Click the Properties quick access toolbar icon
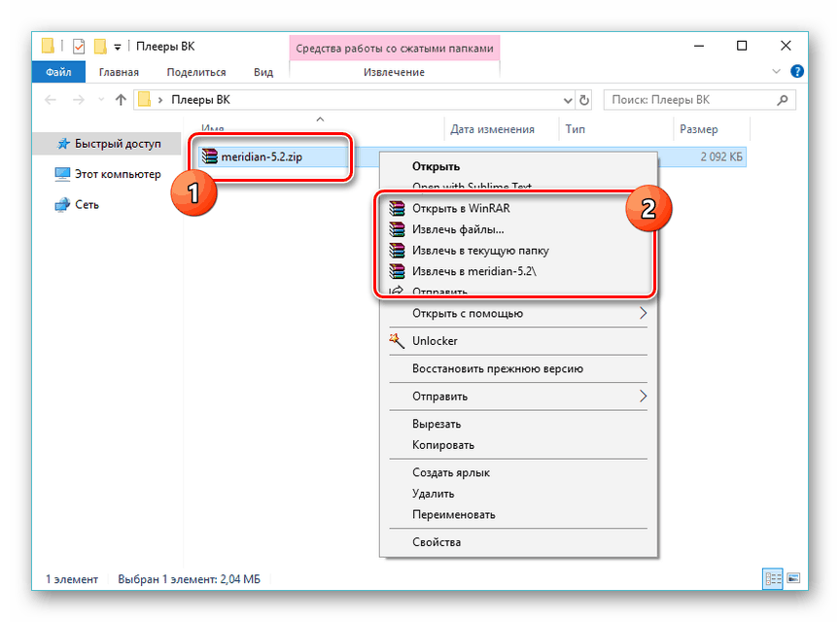 pyautogui.click(x=79, y=47)
